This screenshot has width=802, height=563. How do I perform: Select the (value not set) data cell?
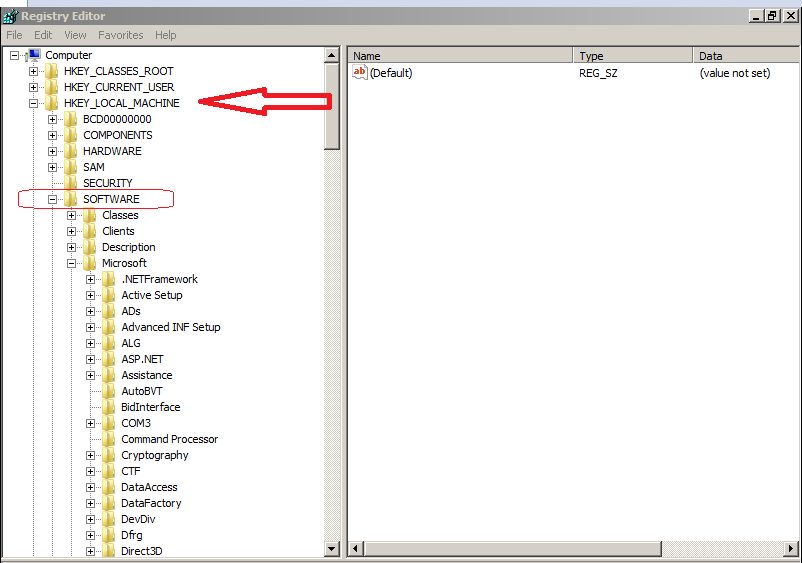point(734,73)
